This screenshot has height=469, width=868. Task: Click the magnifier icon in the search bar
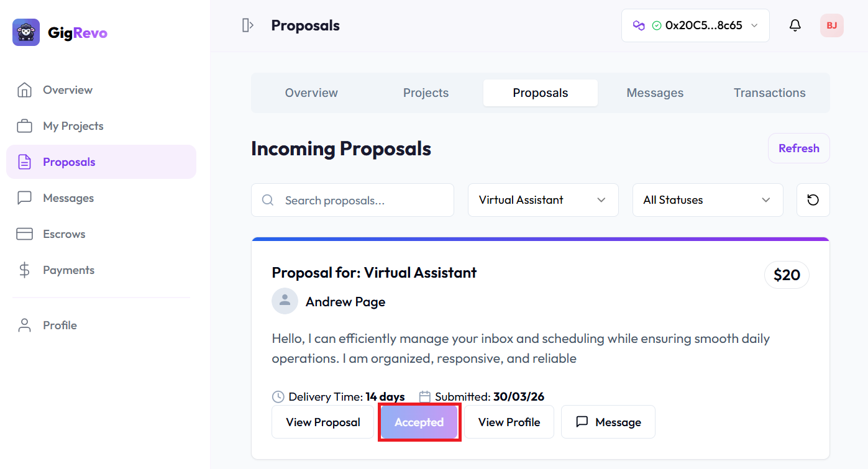click(x=267, y=200)
